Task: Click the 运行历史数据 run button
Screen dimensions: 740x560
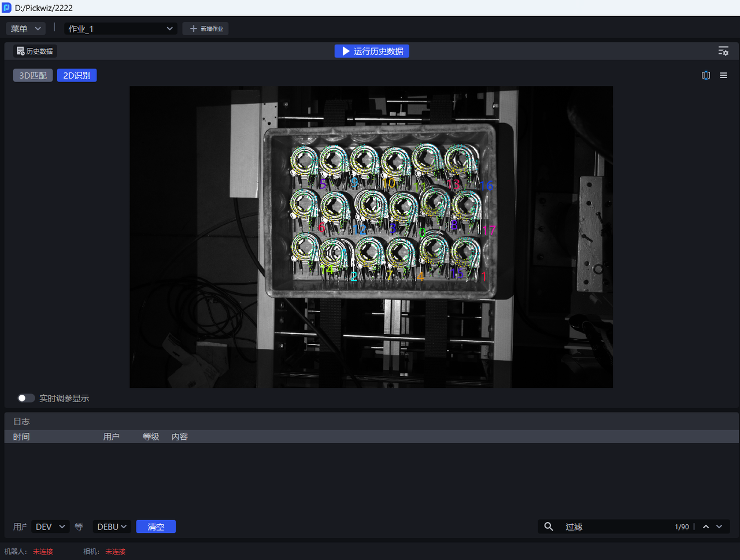Action: coord(372,51)
